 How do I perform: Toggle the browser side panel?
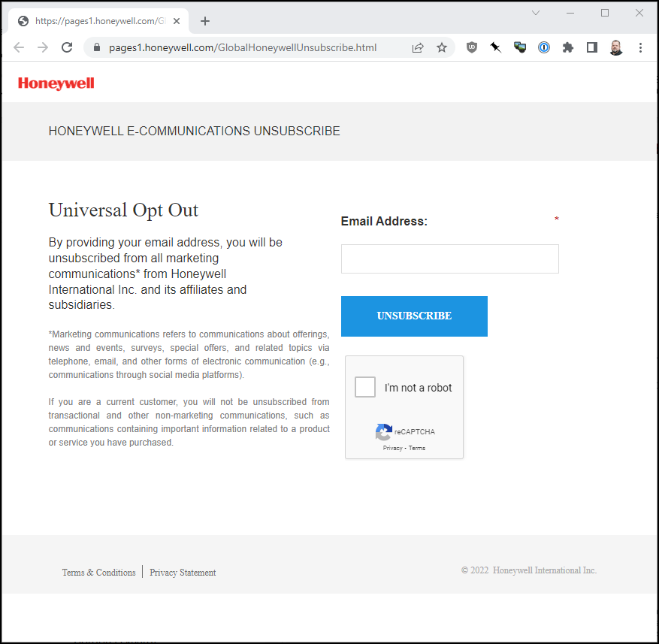(592, 47)
